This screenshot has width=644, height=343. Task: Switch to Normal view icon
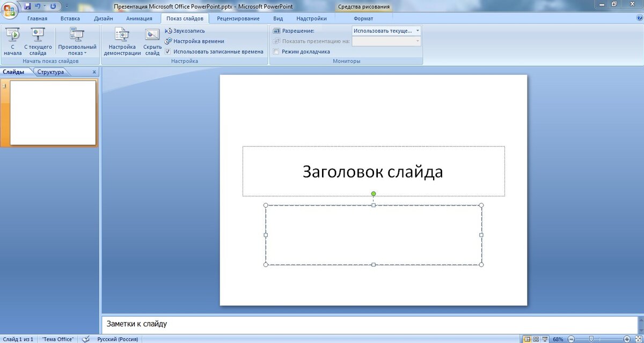point(527,339)
